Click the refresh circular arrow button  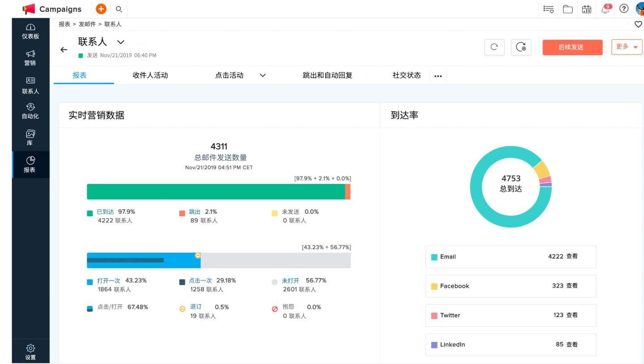click(x=494, y=47)
